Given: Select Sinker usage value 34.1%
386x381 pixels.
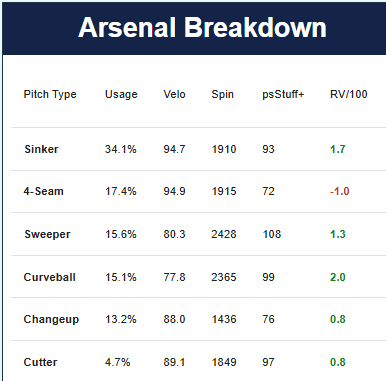Looking at the screenshot, I should tap(121, 149).
